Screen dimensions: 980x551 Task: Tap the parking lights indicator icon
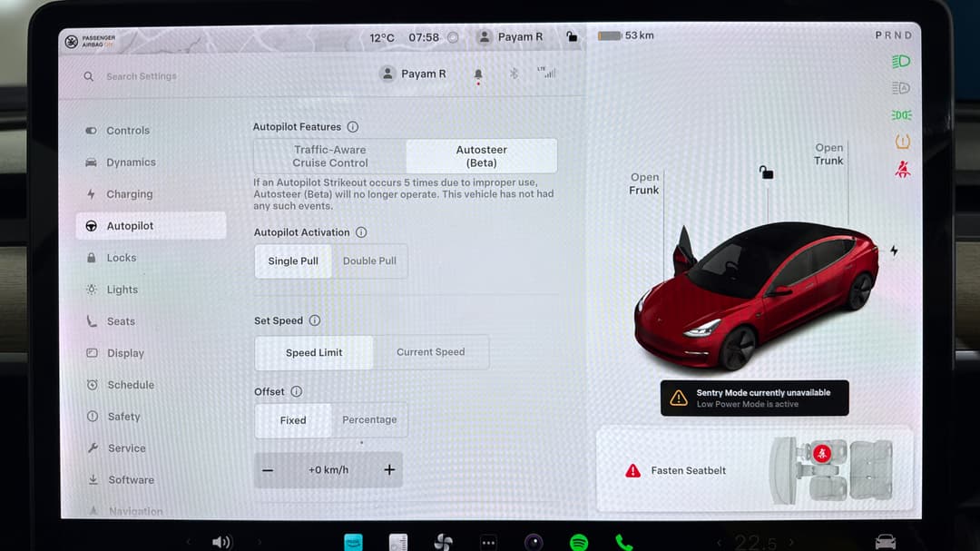901,115
